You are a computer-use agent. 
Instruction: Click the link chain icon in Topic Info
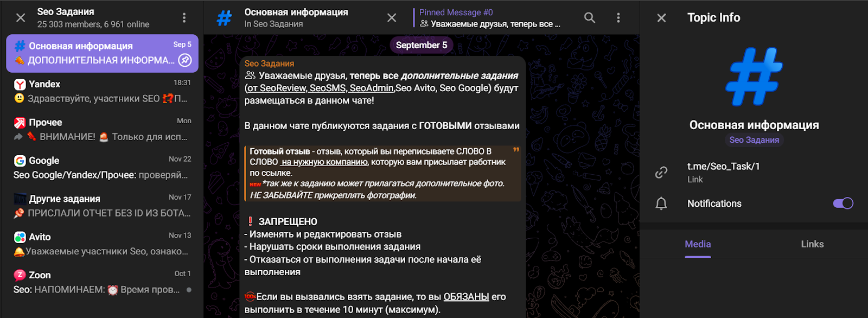(661, 173)
